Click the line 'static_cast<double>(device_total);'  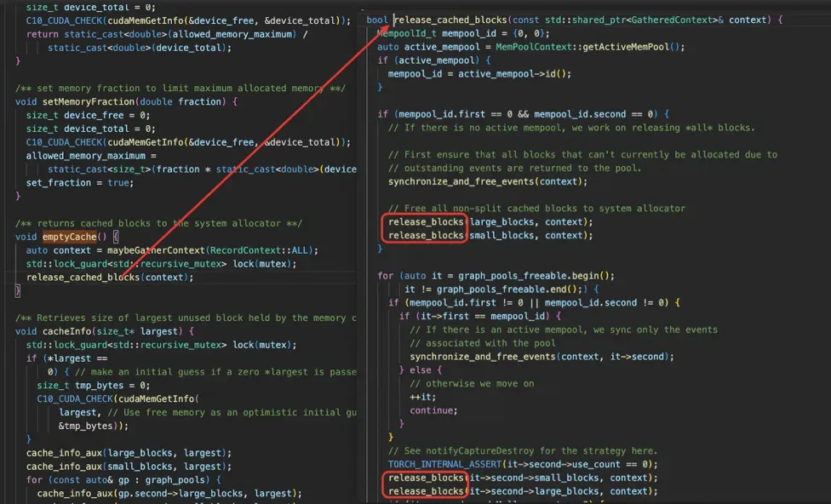[x=140, y=48]
